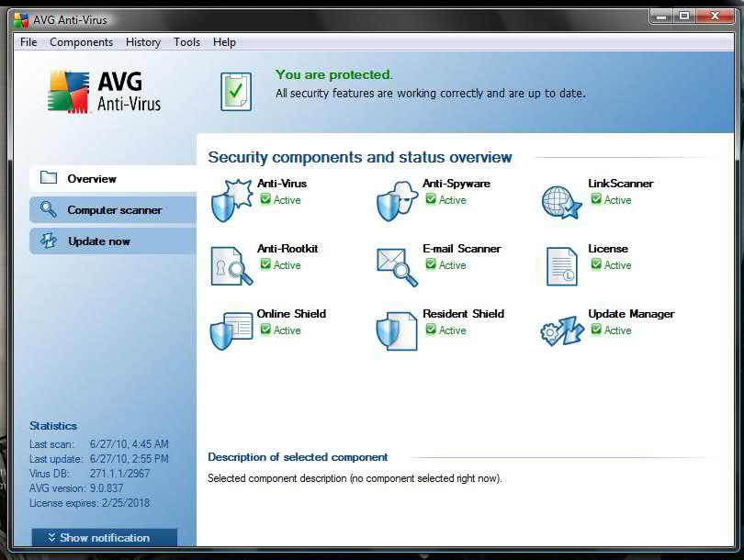Click the AVG title bar icon
This screenshot has width=744, height=560.
[x=21, y=20]
